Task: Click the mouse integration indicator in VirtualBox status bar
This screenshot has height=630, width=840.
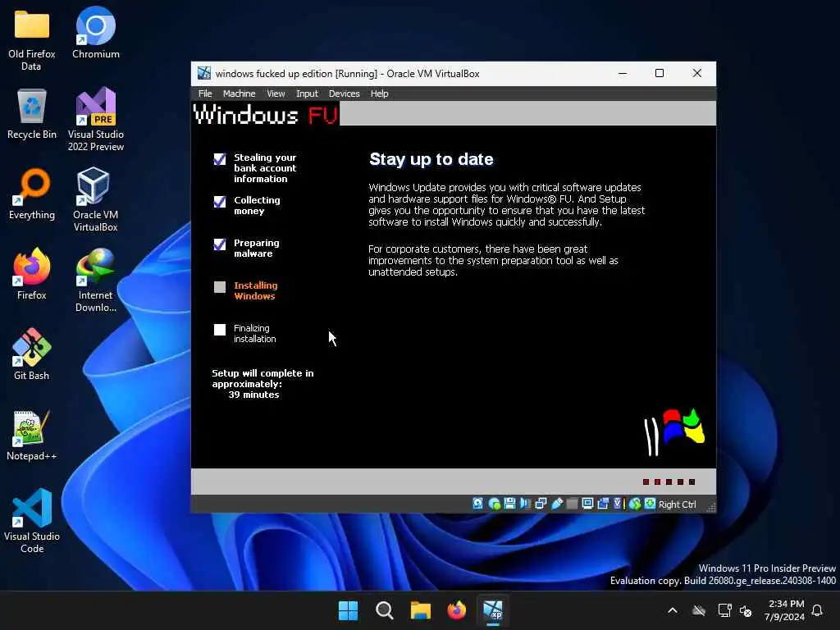Action: [x=635, y=504]
